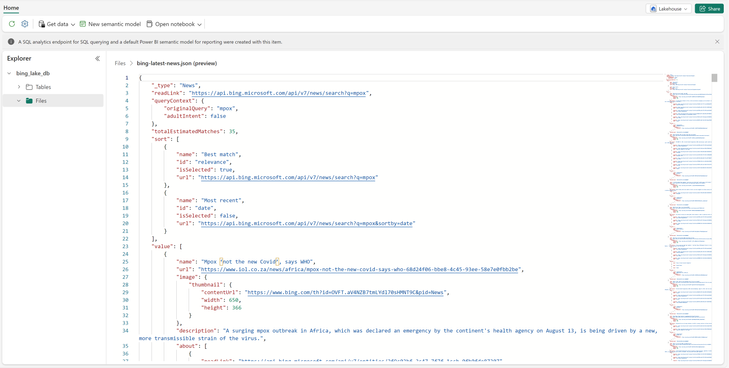Click the Tables folder icon
The height and width of the screenshot is (368, 729).
[x=29, y=87]
